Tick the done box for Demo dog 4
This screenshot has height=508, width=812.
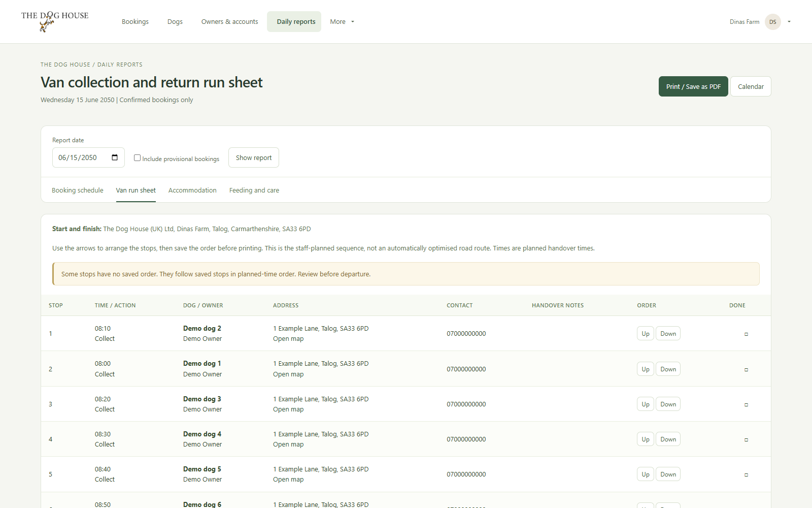pyautogui.click(x=746, y=440)
